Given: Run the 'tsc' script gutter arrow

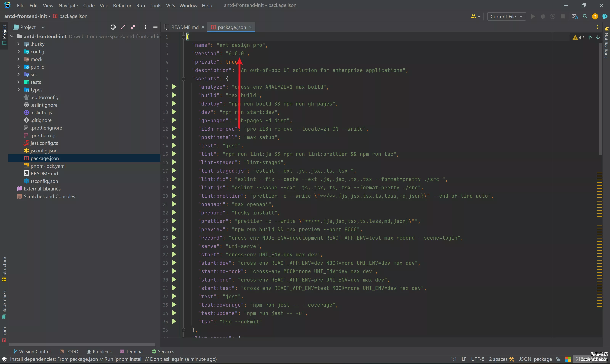Looking at the screenshot, I should pyautogui.click(x=174, y=321).
